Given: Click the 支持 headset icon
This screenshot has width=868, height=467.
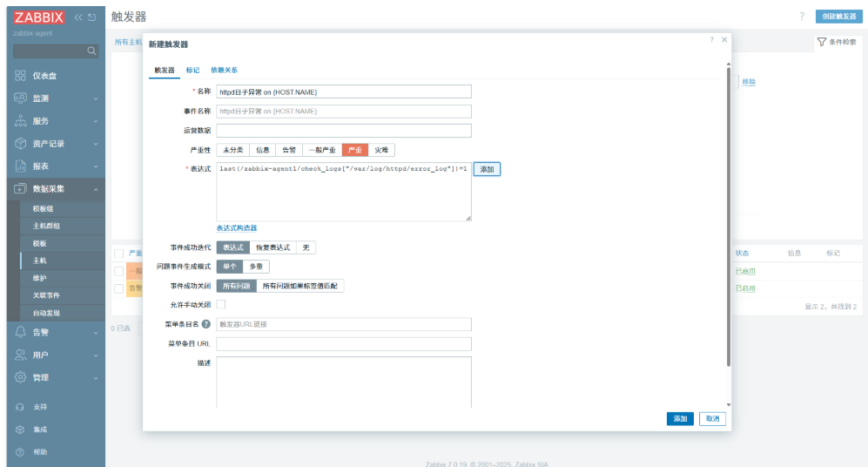Looking at the screenshot, I should pyautogui.click(x=20, y=407).
